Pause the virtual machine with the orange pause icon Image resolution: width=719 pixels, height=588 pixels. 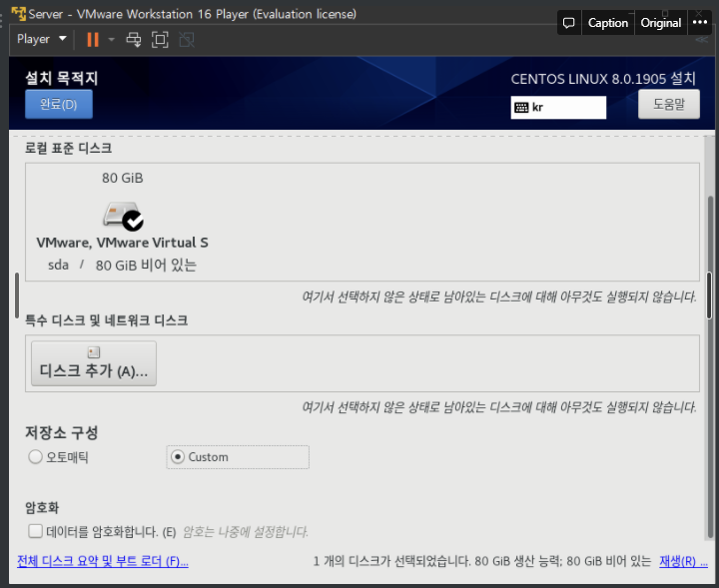[93, 39]
